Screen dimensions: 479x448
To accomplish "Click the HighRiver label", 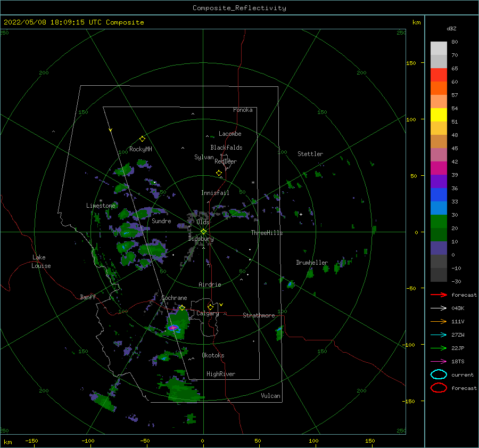I will (221, 374).
